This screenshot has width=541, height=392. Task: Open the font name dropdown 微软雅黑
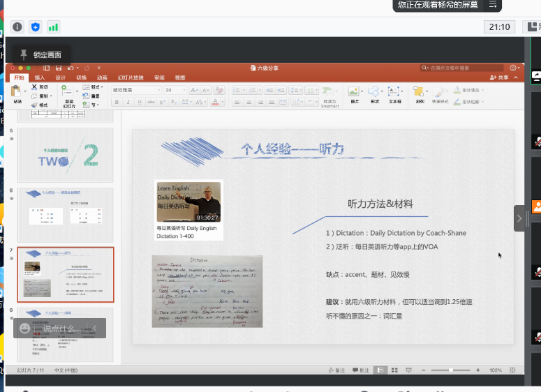(137, 90)
